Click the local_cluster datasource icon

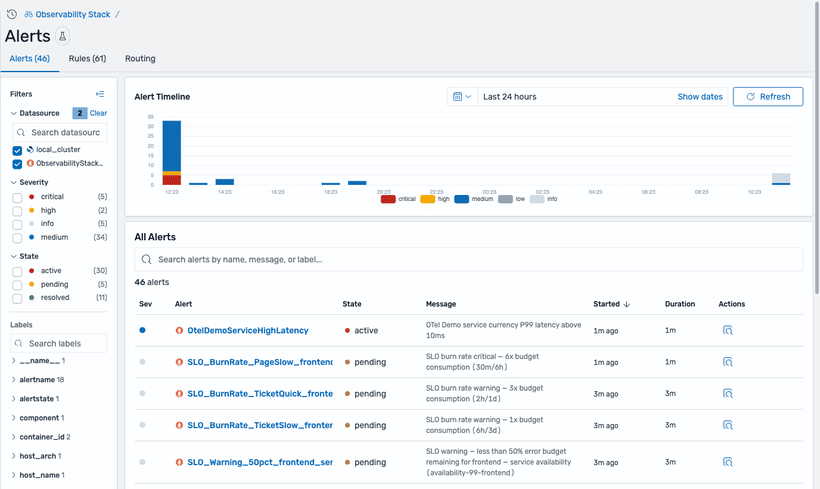click(x=30, y=150)
